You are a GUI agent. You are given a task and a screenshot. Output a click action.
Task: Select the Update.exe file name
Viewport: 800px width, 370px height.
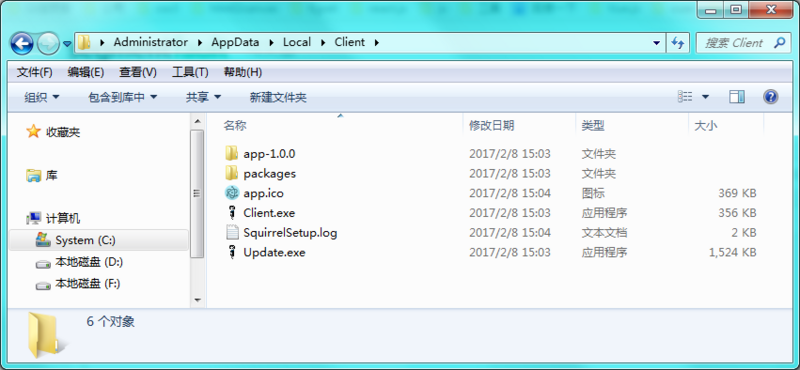pyautogui.click(x=274, y=252)
